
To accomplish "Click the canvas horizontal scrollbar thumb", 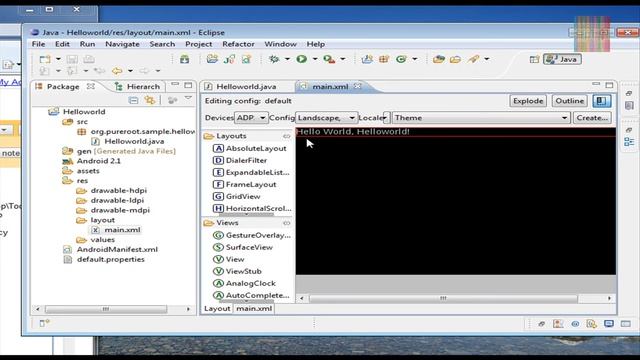I will (x=443, y=298).
